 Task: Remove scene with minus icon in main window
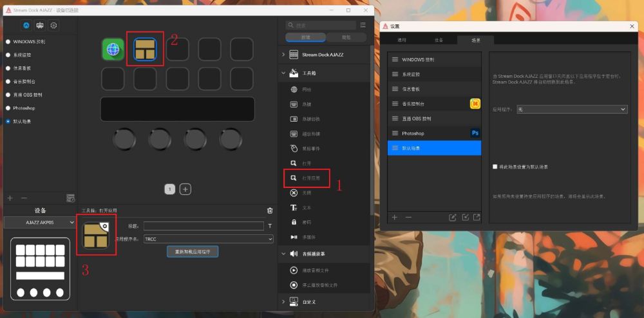pyautogui.click(x=24, y=198)
